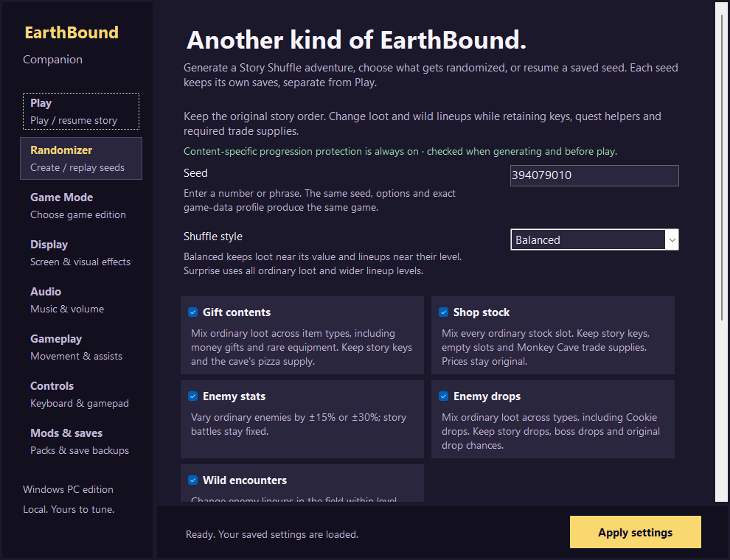
Task: Click the Balanced/Surprise explanation text
Action: point(323,264)
